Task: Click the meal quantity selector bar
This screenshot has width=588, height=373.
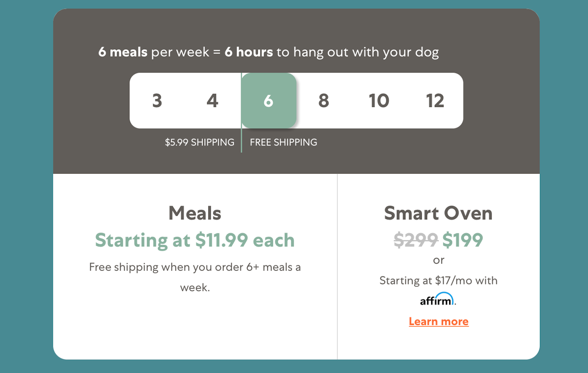Action: [x=296, y=101]
